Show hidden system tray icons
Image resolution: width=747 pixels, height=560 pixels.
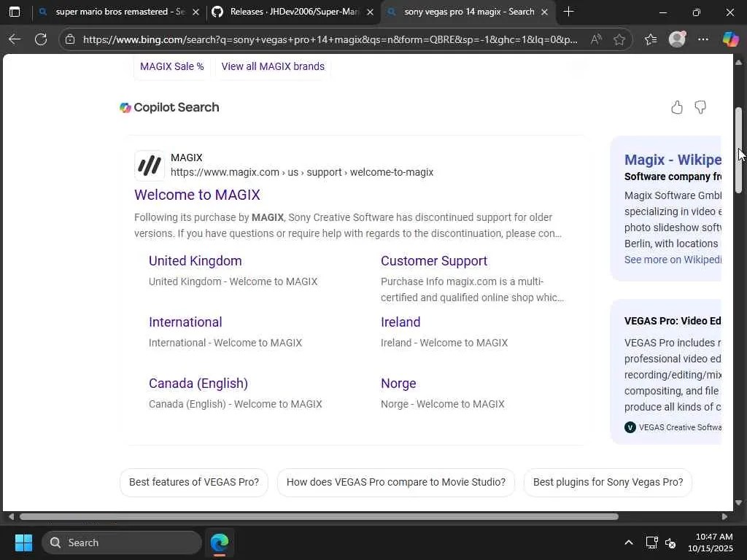coord(628,542)
